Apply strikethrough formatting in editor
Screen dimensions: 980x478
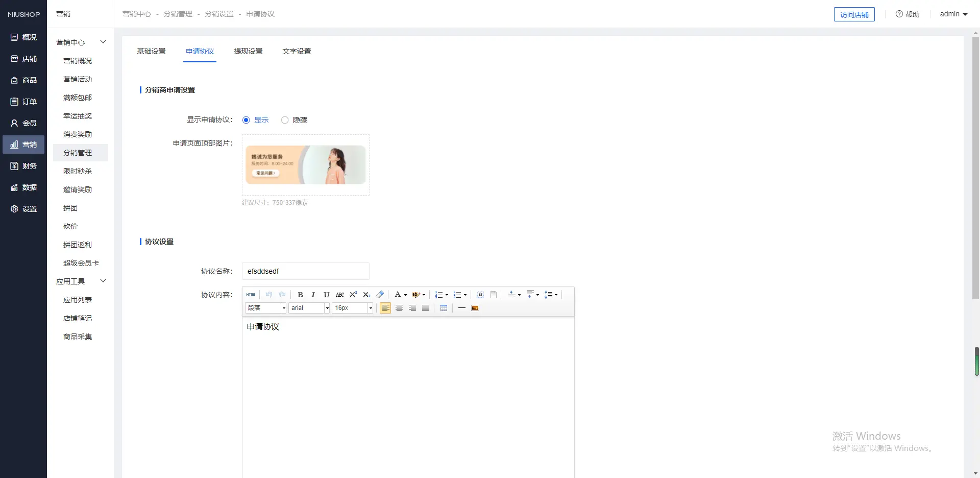click(340, 295)
